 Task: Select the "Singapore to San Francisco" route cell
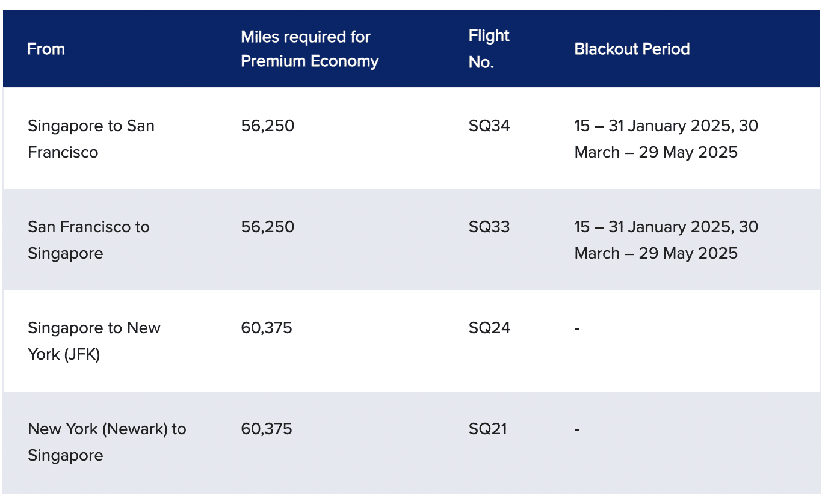(91, 139)
